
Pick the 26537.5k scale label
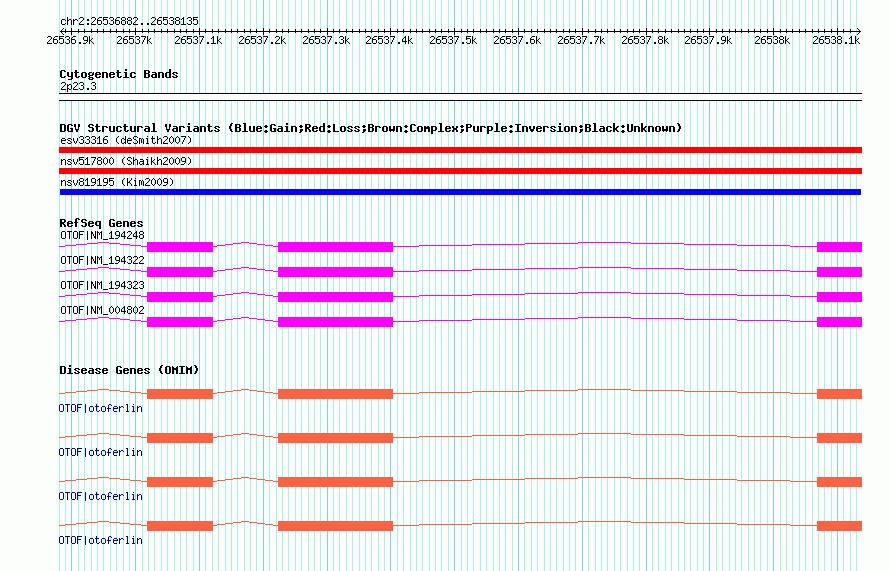[453, 40]
